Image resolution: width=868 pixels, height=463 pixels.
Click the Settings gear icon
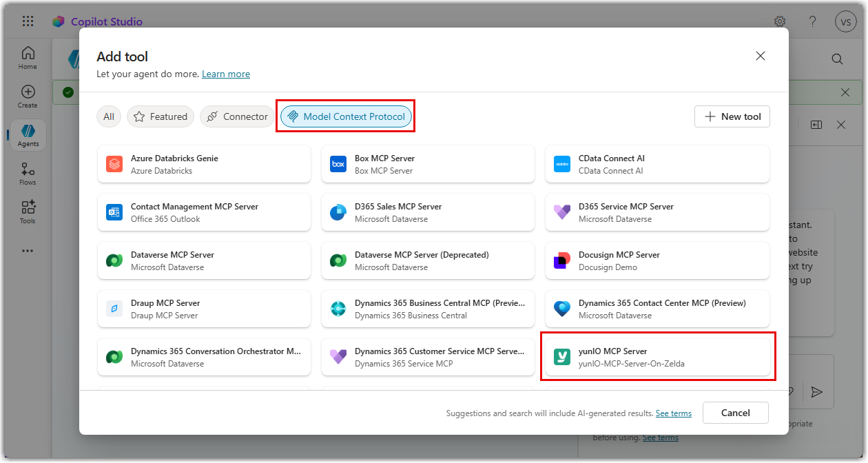click(x=780, y=21)
